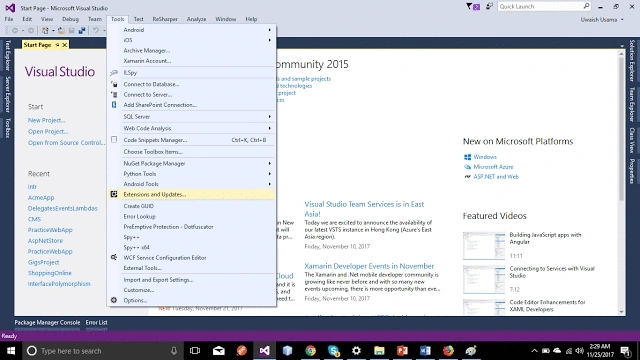Click the WCF Service Configuration Editor icon
Screen dimensions: 640x360
click(114, 258)
